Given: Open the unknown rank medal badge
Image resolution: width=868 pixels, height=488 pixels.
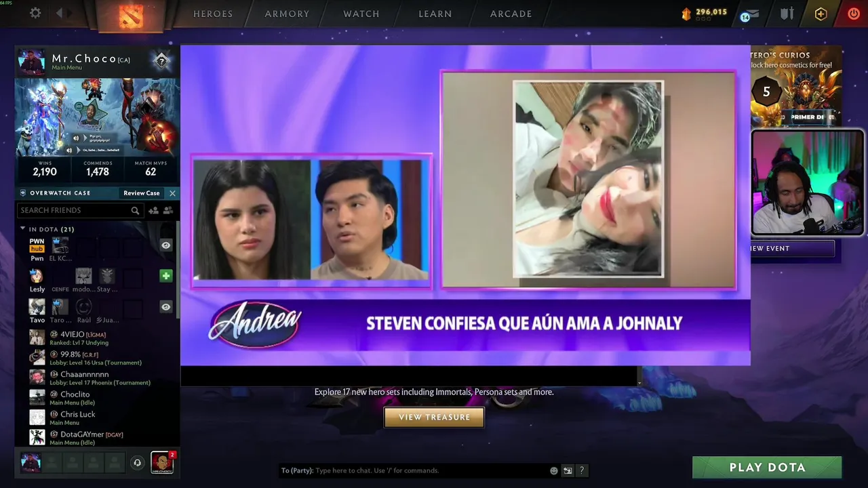Looking at the screenshot, I should 161,62.
